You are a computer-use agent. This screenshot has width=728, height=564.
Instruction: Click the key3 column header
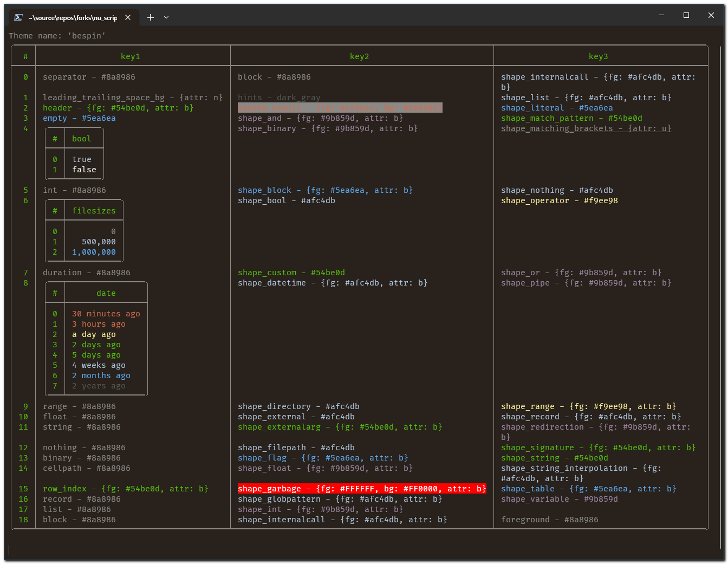[x=599, y=56]
